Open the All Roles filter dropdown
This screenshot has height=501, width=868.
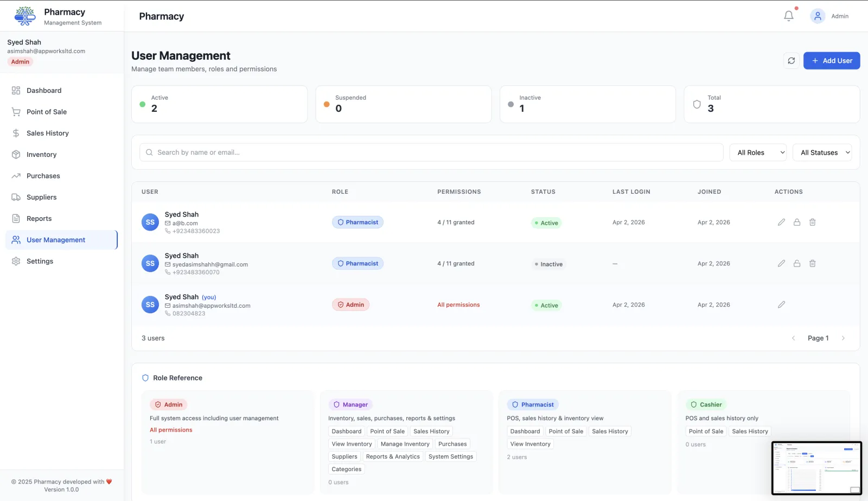(758, 153)
